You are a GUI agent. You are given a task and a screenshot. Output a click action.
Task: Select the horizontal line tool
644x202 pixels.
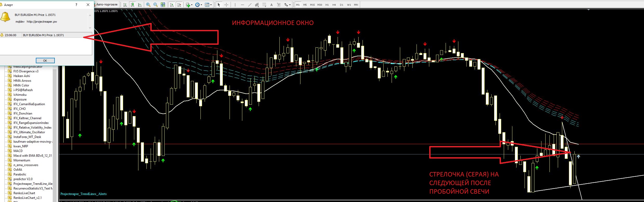pyautogui.click(x=243, y=5)
